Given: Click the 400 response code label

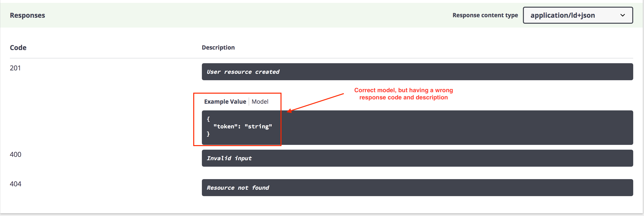Looking at the screenshot, I should click(15, 154).
